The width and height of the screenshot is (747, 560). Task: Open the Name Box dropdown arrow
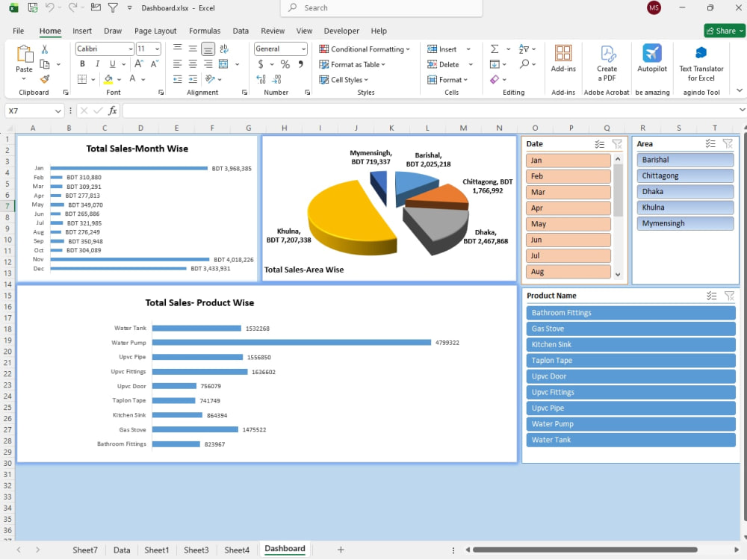click(x=58, y=111)
